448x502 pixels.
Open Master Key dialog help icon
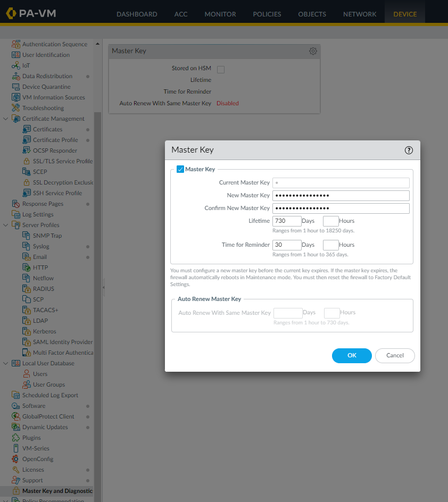click(x=409, y=150)
